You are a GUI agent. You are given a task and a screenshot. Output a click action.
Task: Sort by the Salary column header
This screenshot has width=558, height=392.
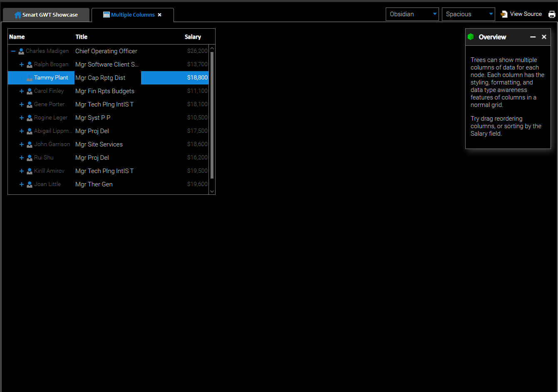coord(193,37)
